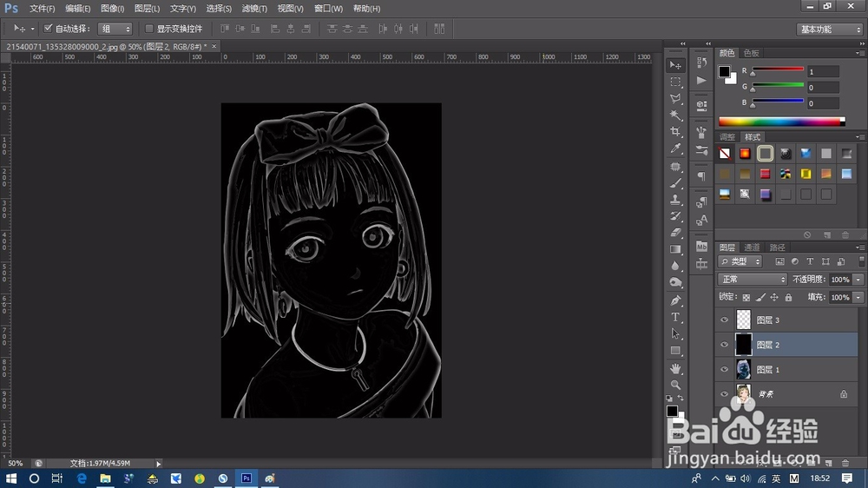Select the Path Selection tool
This screenshot has height=488, width=868.
[x=675, y=334]
